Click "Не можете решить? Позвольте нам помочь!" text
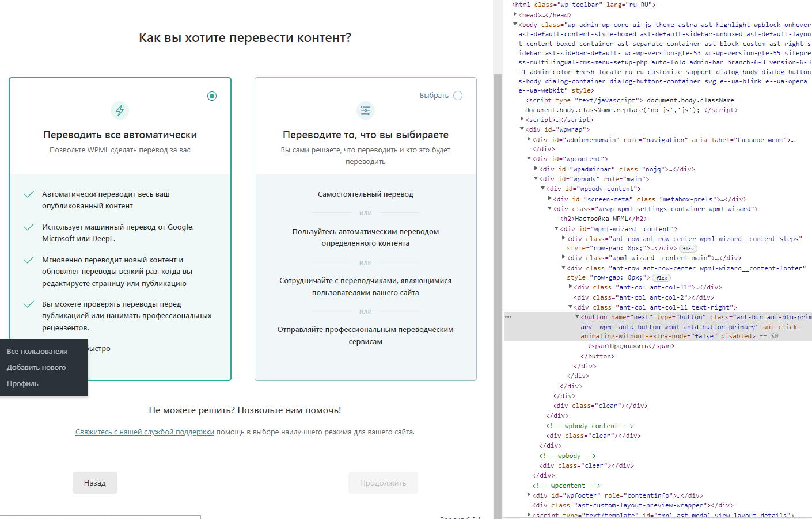This screenshot has height=519, width=812. [x=245, y=410]
